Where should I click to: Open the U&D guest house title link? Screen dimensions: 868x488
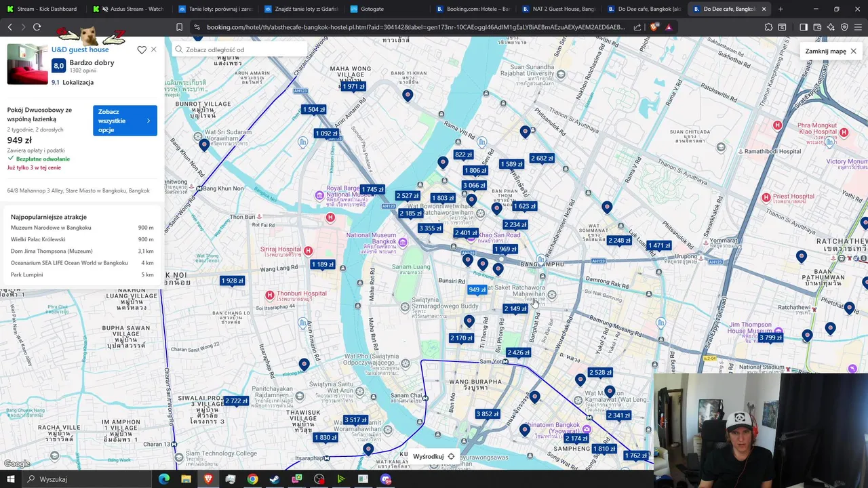pyautogui.click(x=80, y=49)
